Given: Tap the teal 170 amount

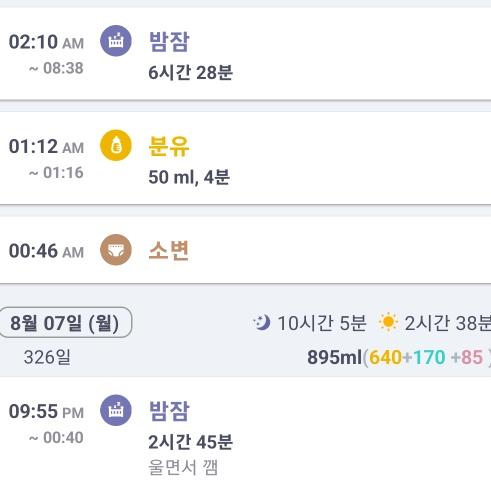Looking at the screenshot, I should pyautogui.click(x=429, y=357).
